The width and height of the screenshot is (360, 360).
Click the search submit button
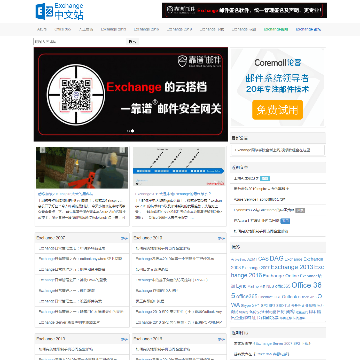pyautogui.click(x=132, y=42)
